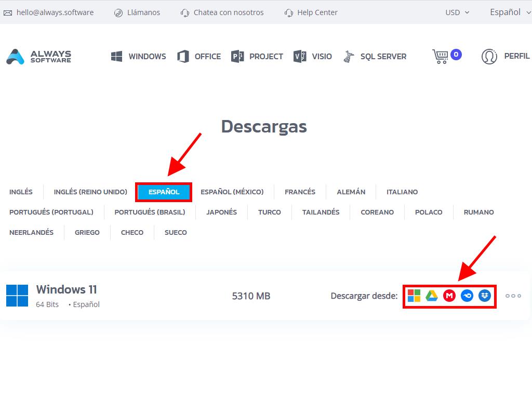The width and height of the screenshot is (532, 399).
Task: Click the Always Software logo
Action: [39, 57]
